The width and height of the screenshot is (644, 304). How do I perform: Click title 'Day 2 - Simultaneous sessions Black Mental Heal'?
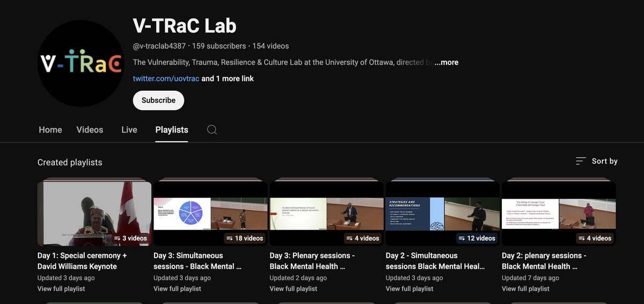(x=435, y=261)
